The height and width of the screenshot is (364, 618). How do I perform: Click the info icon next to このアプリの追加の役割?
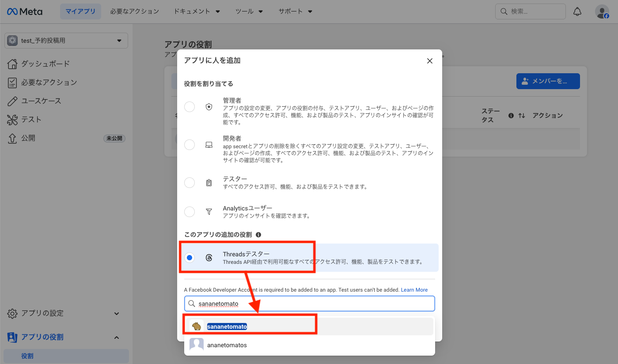pos(258,235)
